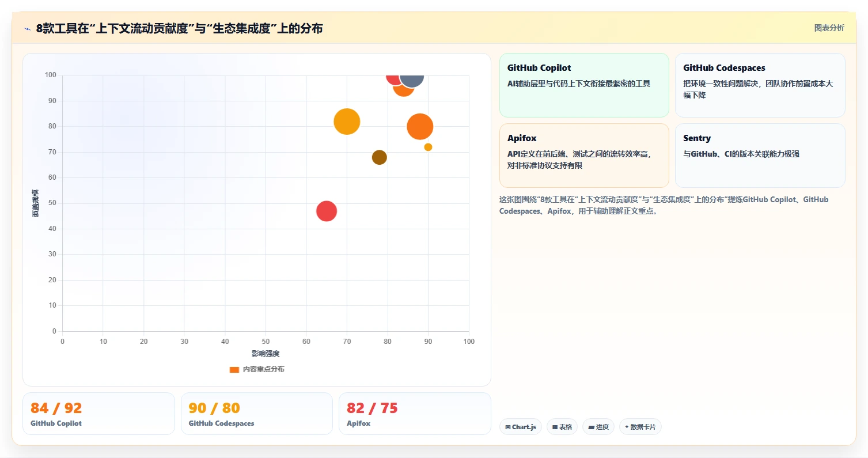Click the summary paragraph starting 这张图围绕
This screenshot has width=868, height=458.
pyautogui.click(x=664, y=205)
